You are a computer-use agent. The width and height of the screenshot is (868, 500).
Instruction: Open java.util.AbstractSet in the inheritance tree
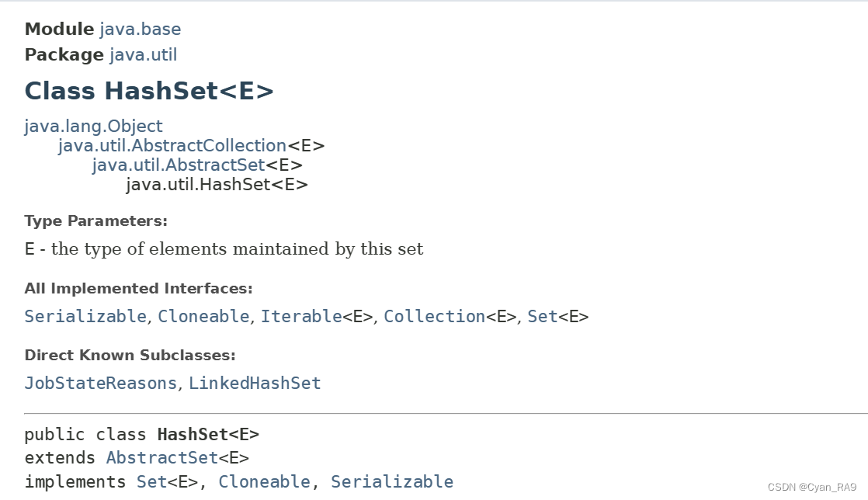point(179,165)
